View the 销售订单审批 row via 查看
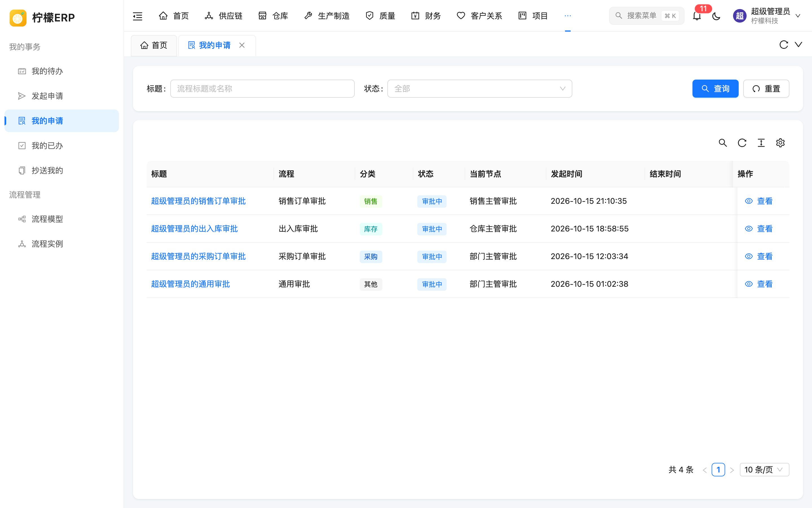This screenshot has height=508, width=812. pyautogui.click(x=759, y=201)
